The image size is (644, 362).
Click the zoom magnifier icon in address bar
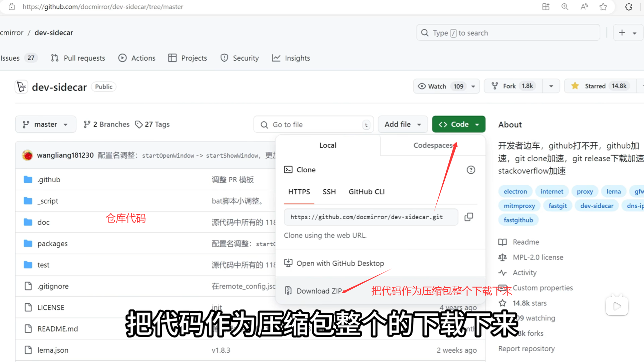pyautogui.click(x=565, y=7)
